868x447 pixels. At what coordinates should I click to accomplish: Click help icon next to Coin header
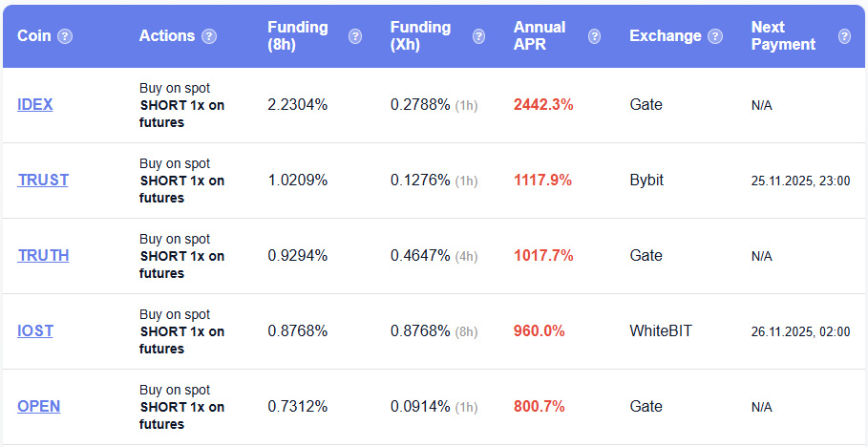65,36
